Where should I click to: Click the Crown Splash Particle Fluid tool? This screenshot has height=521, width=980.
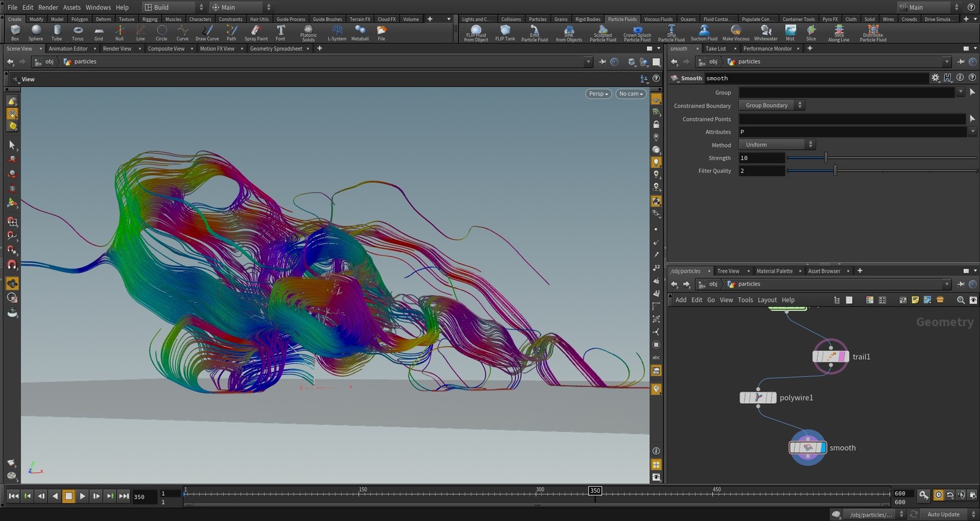click(x=637, y=32)
